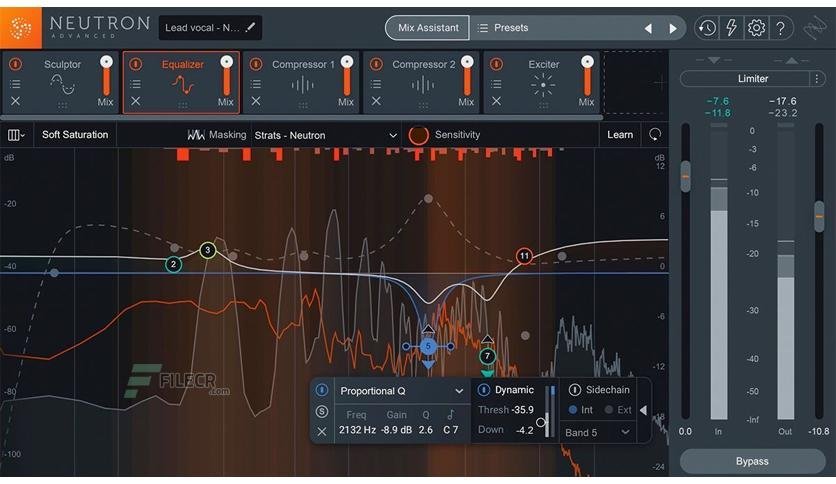The width and height of the screenshot is (836, 484).
Task: Click the input gain slider handle
Action: pyautogui.click(x=686, y=176)
